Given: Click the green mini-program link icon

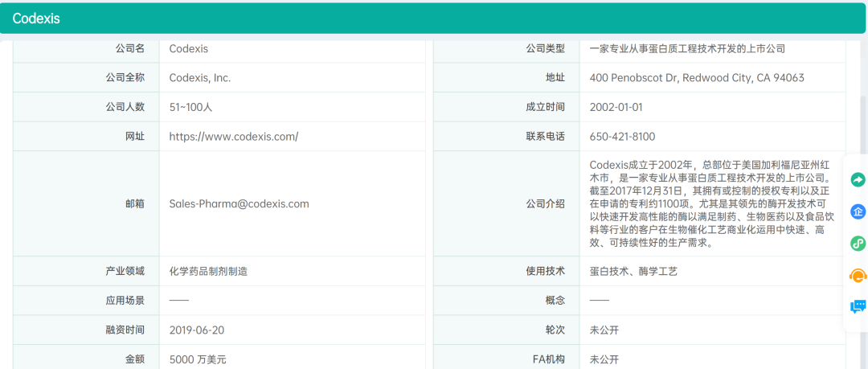Looking at the screenshot, I should coord(858,243).
